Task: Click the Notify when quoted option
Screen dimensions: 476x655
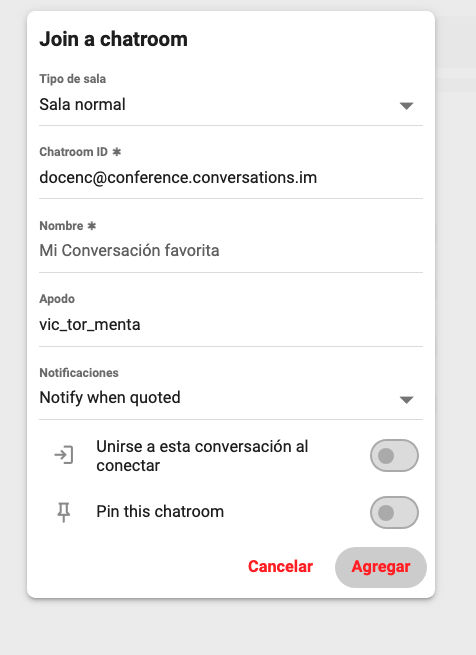Action: tap(110, 397)
